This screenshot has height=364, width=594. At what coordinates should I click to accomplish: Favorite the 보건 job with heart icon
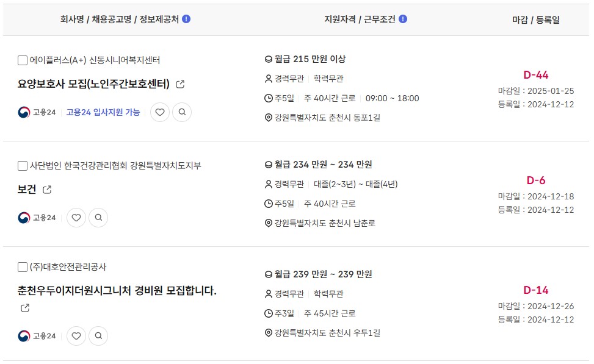pos(76,218)
